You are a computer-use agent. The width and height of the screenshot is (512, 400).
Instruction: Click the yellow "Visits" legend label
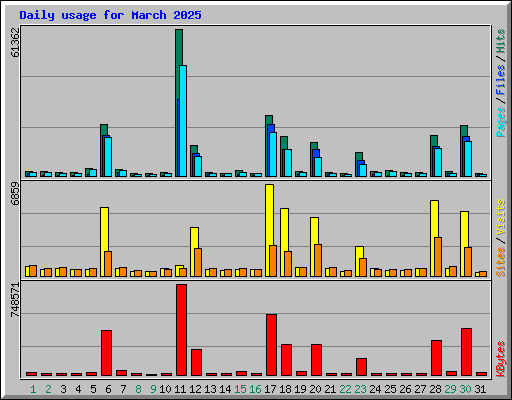pyautogui.click(x=501, y=217)
